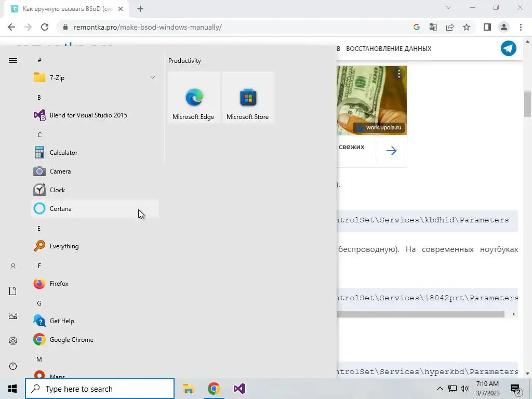Show hidden system tray icons
The image size is (532, 399).
(x=440, y=389)
